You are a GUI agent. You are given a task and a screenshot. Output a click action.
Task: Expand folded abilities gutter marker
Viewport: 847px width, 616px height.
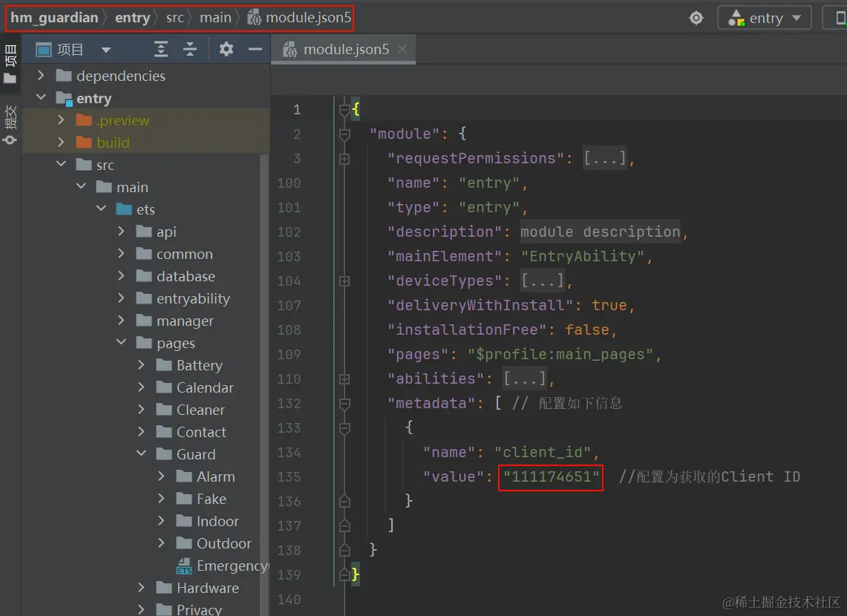coord(344,379)
